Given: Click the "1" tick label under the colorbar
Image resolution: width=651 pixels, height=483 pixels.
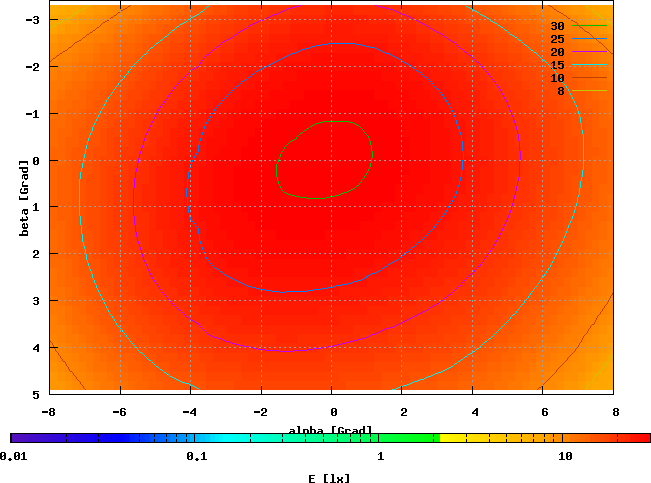Looking at the screenshot, I should 381,456.
